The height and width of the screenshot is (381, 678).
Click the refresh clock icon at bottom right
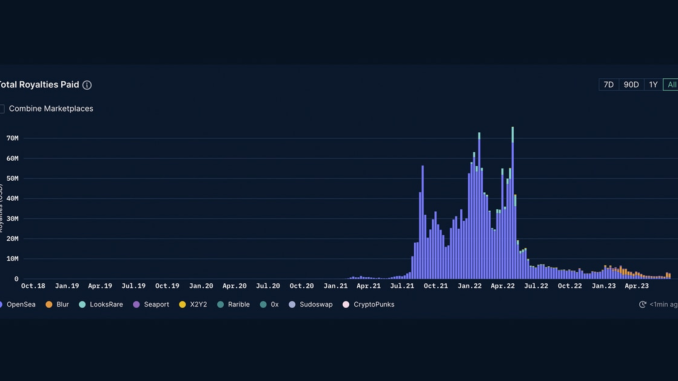click(643, 304)
